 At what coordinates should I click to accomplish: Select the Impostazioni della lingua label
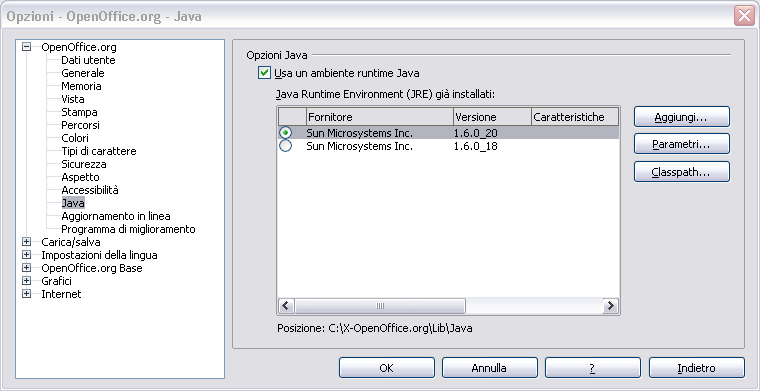(99, 255)
